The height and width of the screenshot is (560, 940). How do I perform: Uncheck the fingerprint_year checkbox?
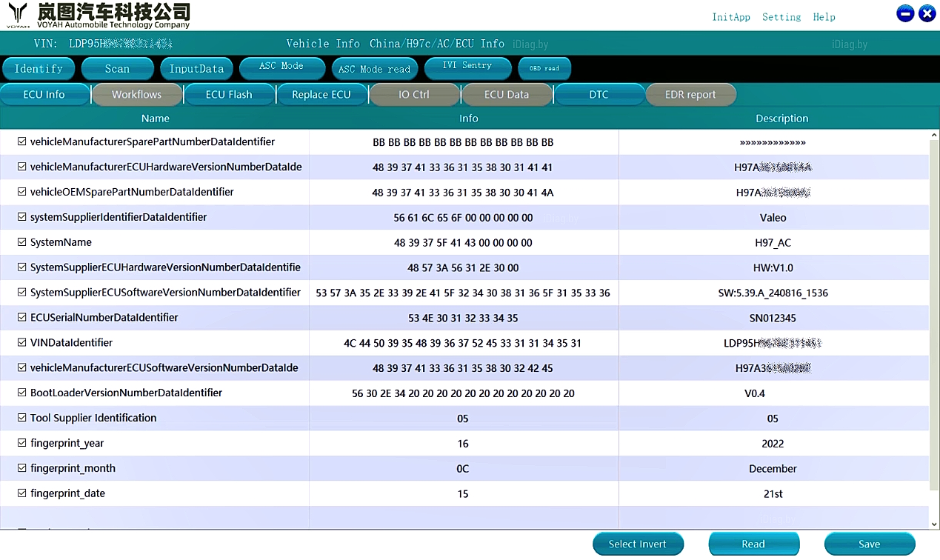click(x=21, y=443)
